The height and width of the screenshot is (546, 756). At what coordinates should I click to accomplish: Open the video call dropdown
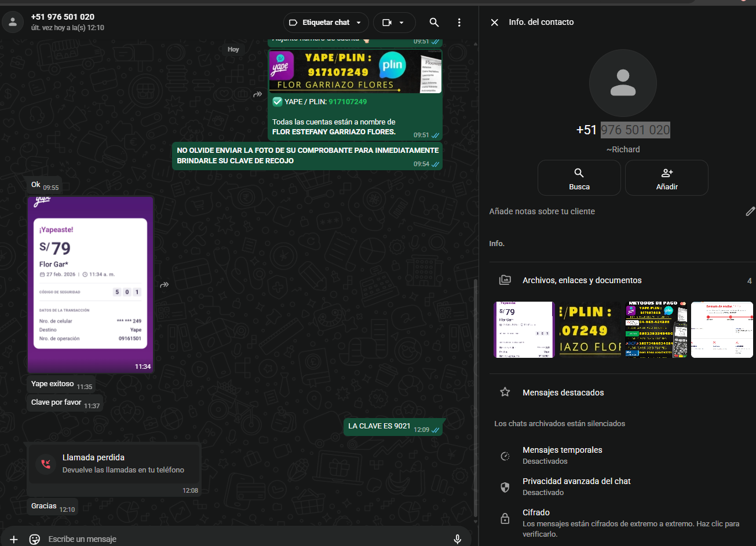[x=394, y=23]
